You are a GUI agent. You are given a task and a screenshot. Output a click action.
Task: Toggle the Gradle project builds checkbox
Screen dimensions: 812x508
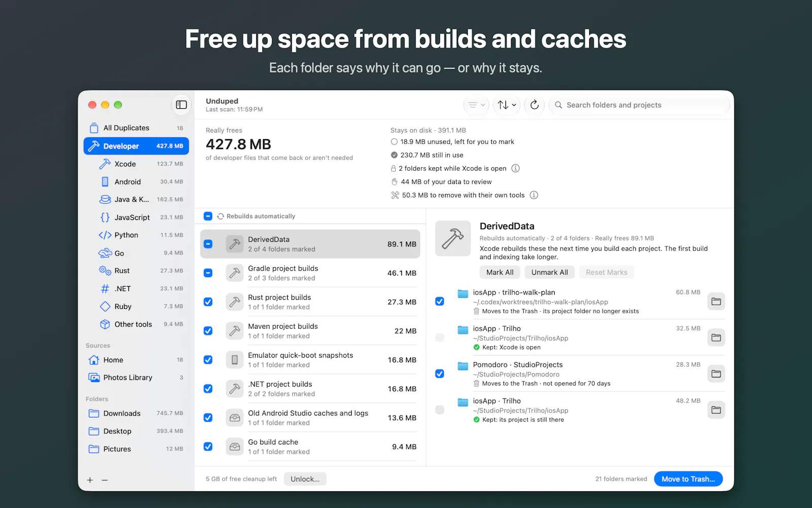click(x=208, y=273)
